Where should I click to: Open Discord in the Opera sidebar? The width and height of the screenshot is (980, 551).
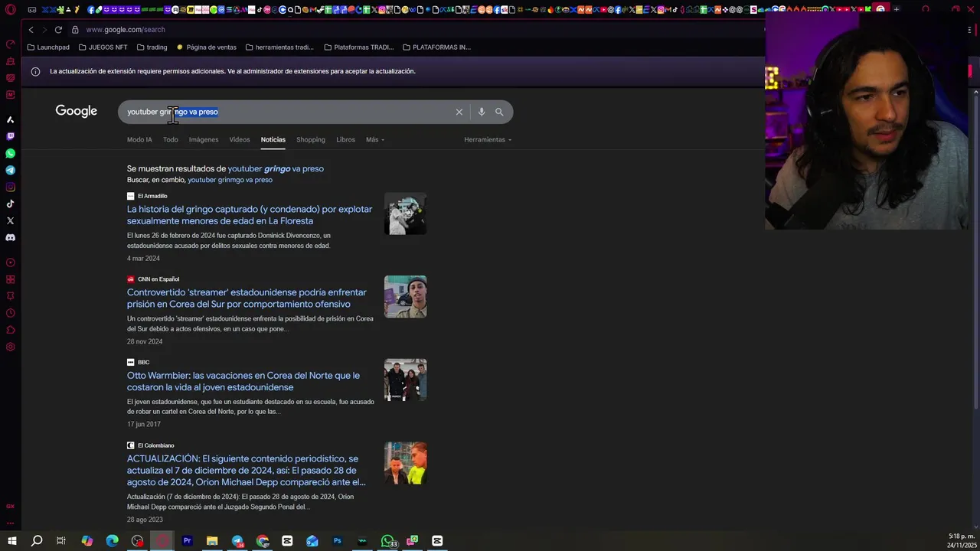pyautogui.click(x=10, y=237)
